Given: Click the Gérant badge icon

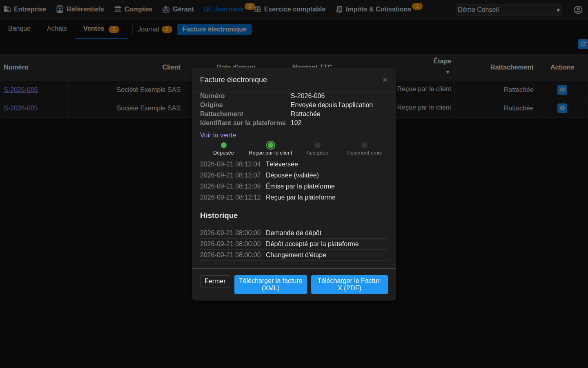Looking at the screenshot, I should point(166,9).
